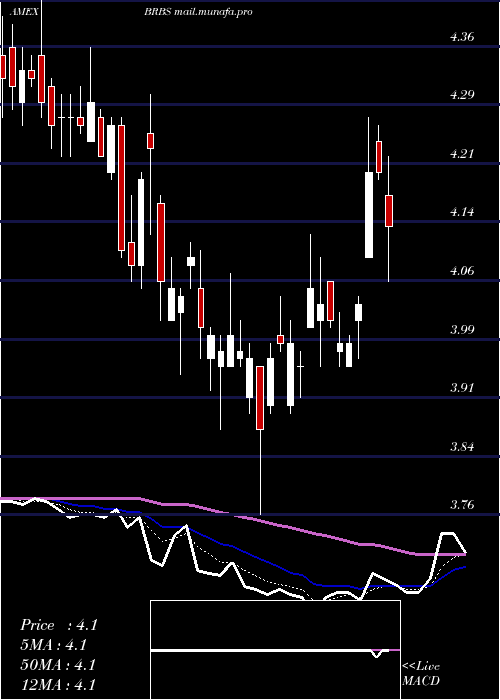The height and width of the screenshot is (700, 500).
Task: Click the last red candle on the right
Action: (x=389, y=211)
